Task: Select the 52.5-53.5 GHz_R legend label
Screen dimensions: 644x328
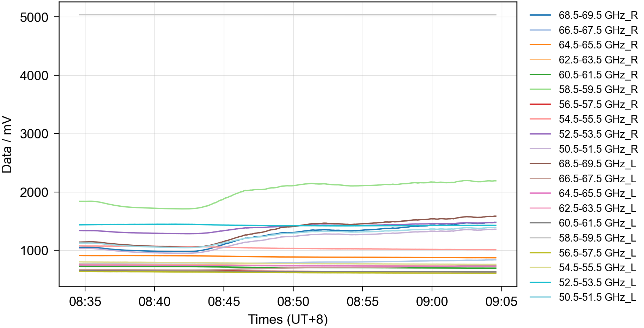Action: pyautogui.click(x=598, y=134)
